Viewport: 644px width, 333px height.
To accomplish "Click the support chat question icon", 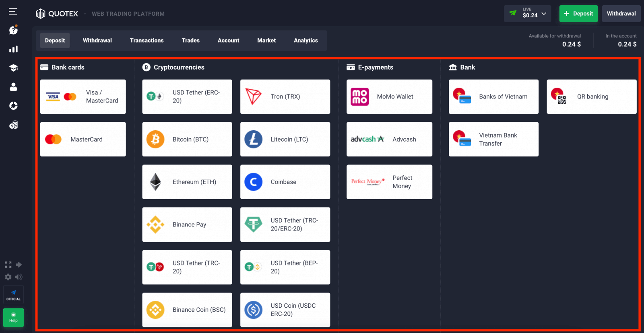I will pos(13,30).
